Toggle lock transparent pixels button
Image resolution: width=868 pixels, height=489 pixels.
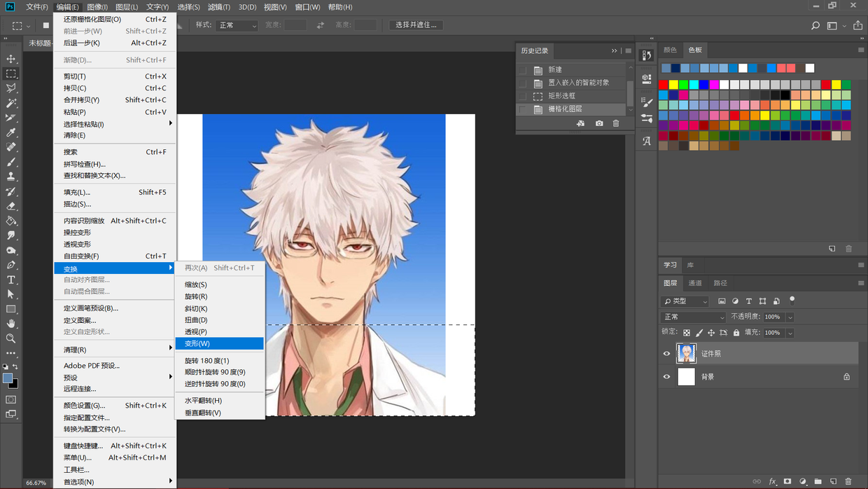(x=687, y=333)
